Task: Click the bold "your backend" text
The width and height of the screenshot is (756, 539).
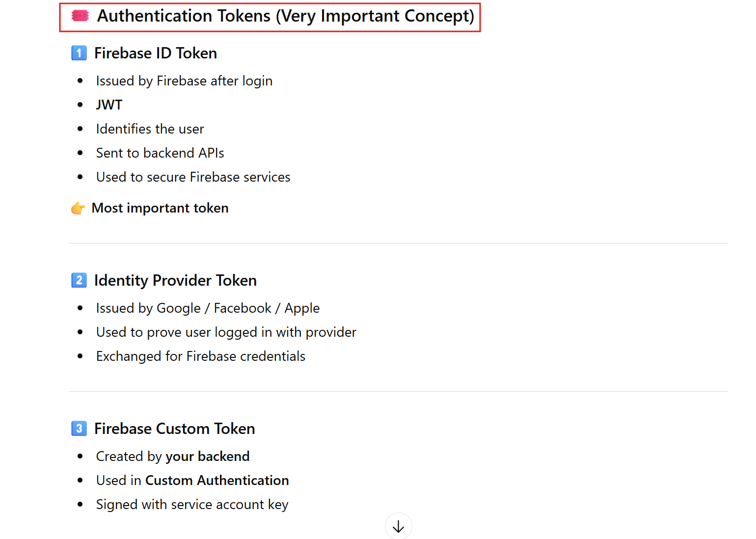Action: 207,457
